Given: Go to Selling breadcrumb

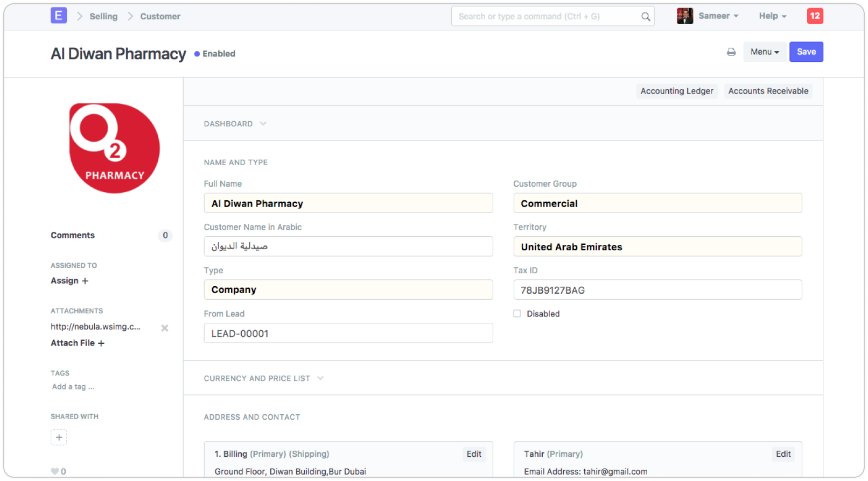Looking at the screenshot, I should [x=103, y=17].
